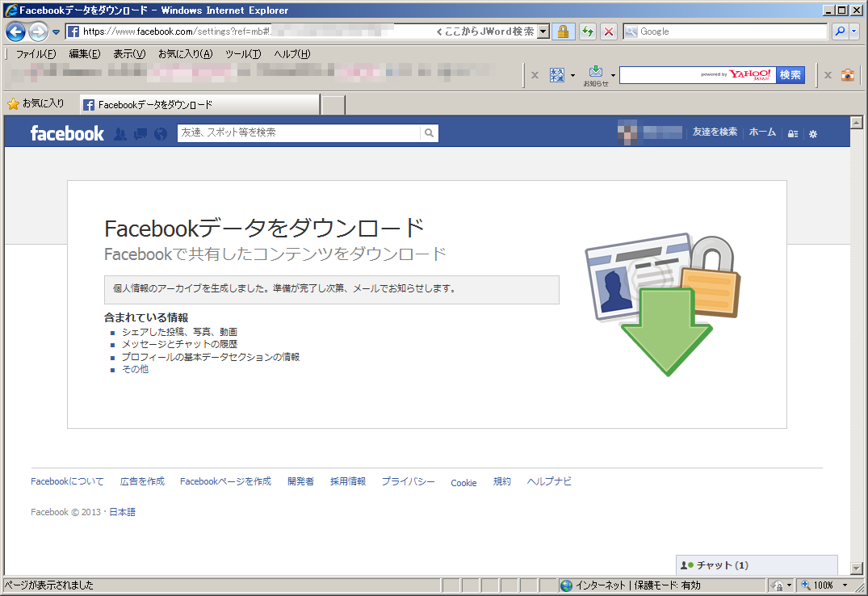
Task: Click the blue 検索 button
Action: click(790, 75)
